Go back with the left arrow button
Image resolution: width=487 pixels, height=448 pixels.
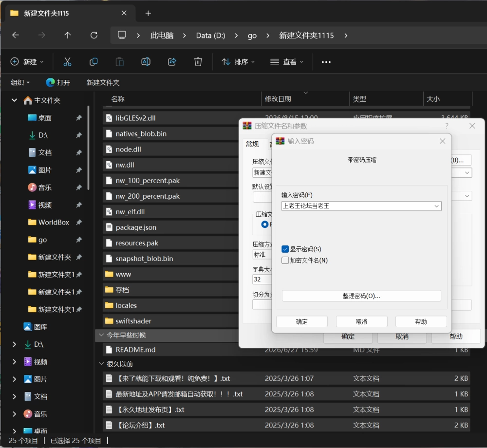(x=16, y=35)
